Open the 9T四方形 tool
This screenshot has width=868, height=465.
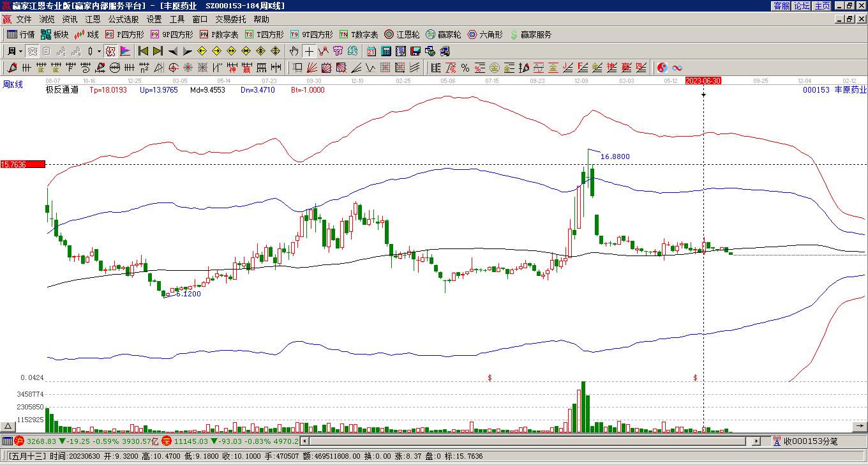pos(311,34)
